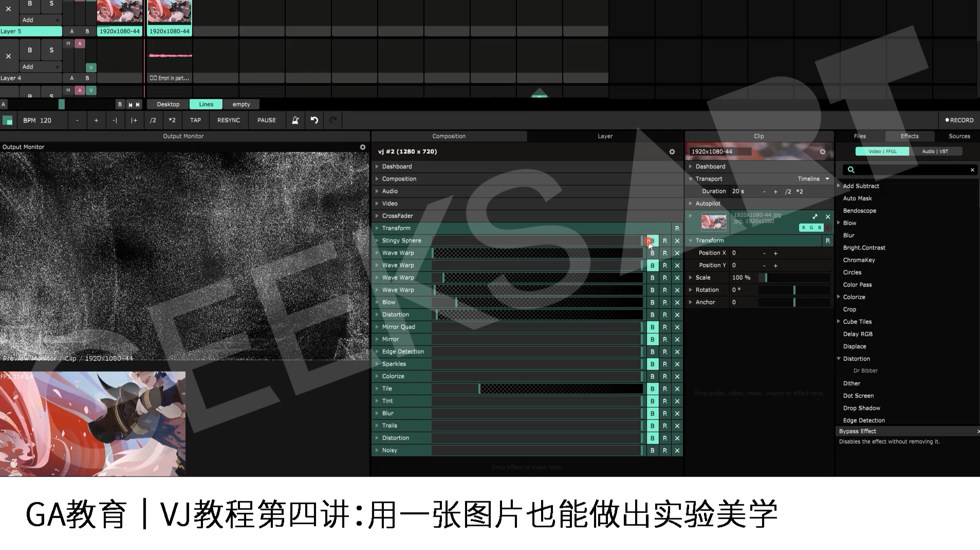Toggle bypass on Tile effect

pos(653,389)
